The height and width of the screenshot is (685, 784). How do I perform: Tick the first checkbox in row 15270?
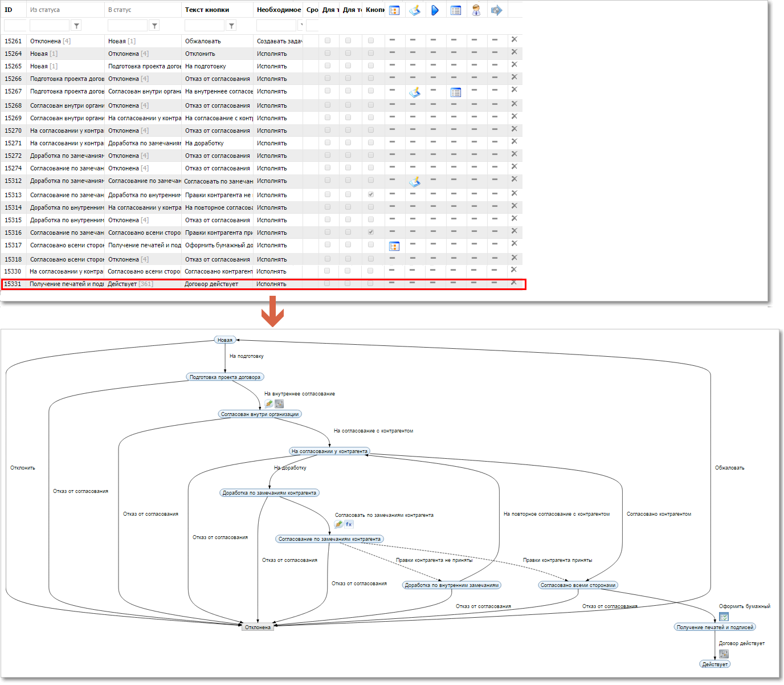(328, 130)
